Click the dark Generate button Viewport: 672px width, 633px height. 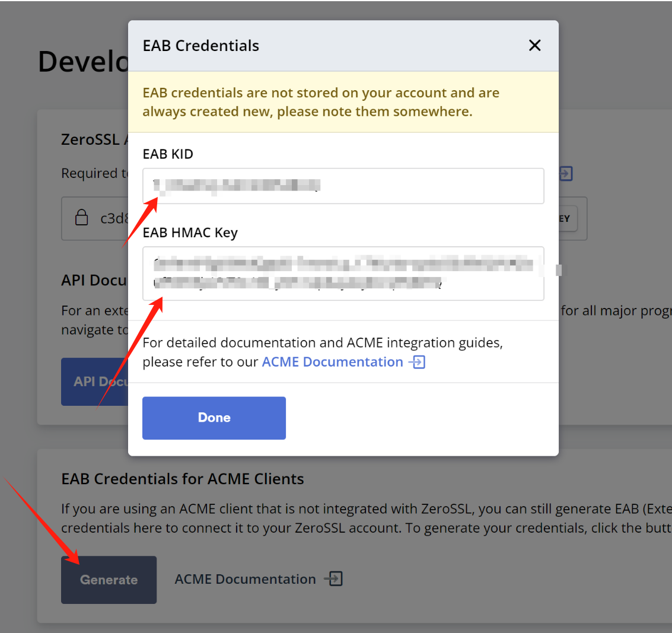[109, 580]
